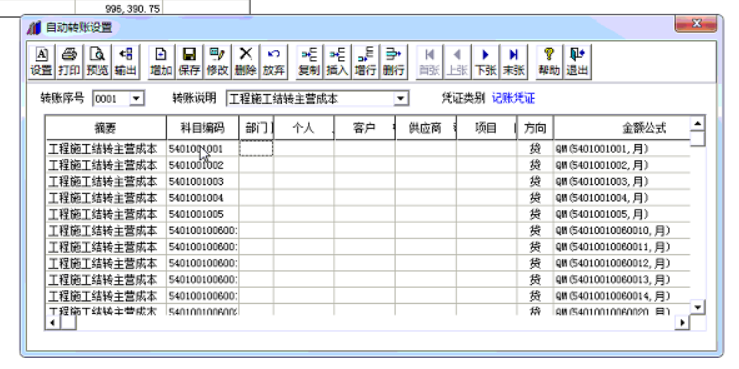Click the 摘要 column header
Image resolution: width=739 pixels, height=369 pixels.
click(x=106, y=128)
